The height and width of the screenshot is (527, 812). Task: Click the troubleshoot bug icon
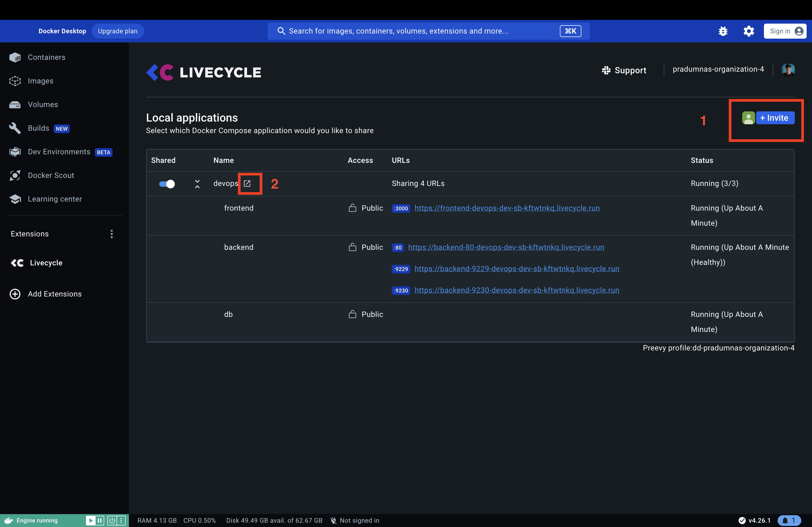[724, 31]
